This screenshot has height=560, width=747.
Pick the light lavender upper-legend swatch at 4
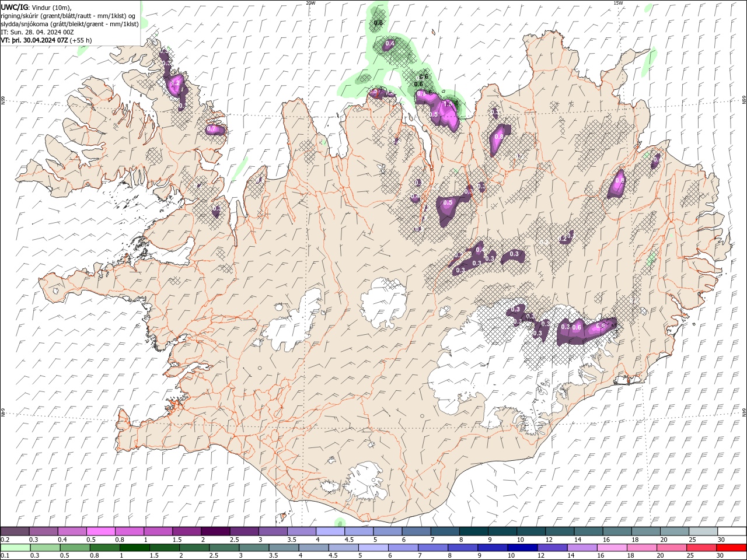[330, 531]
